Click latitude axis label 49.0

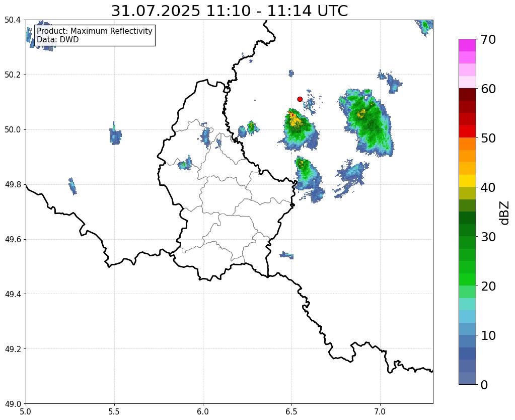(13, 404)
